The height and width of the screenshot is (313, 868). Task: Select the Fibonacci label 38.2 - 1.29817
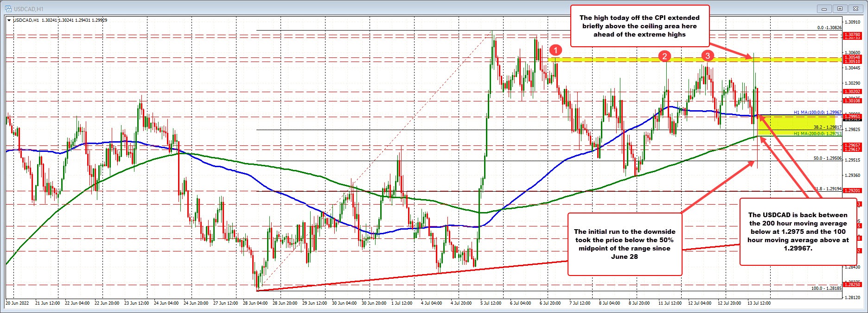[827, 127]
